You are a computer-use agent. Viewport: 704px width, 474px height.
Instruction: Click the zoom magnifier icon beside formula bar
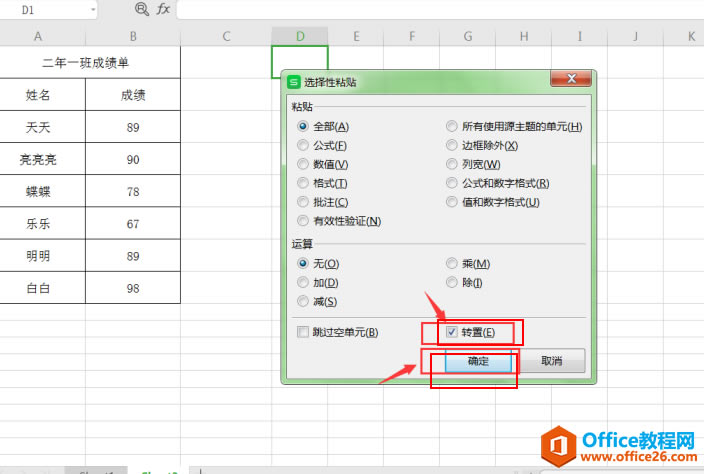(x=142, y=9)
